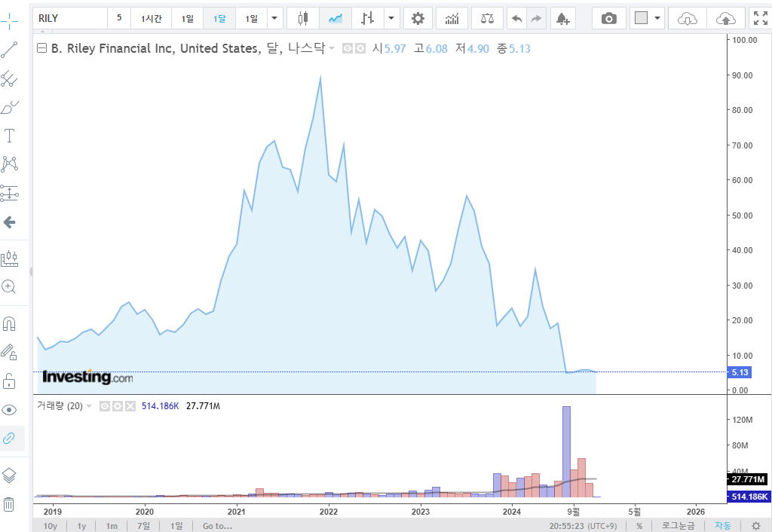Select candlestick chart style
The image size is (772, 532).
[303, 19]
